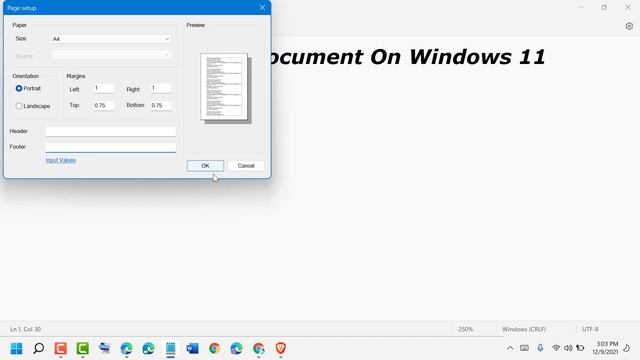
Task: Open touch keyboard tray icon
Action: tap(524, 348)
